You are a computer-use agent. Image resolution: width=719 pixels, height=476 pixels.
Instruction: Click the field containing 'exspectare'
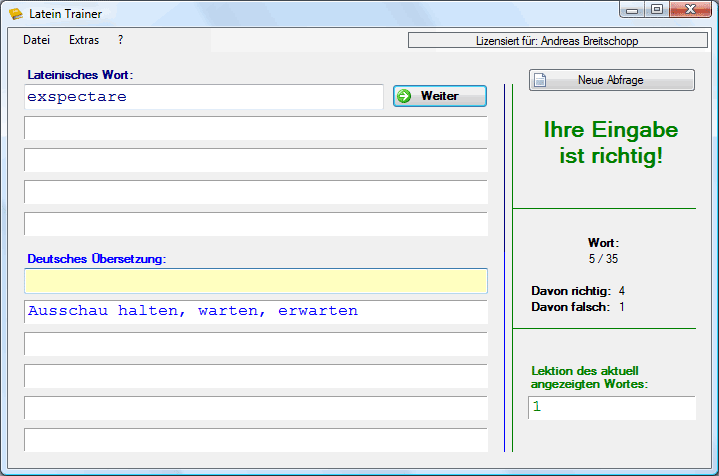click(x=204, y=97)
